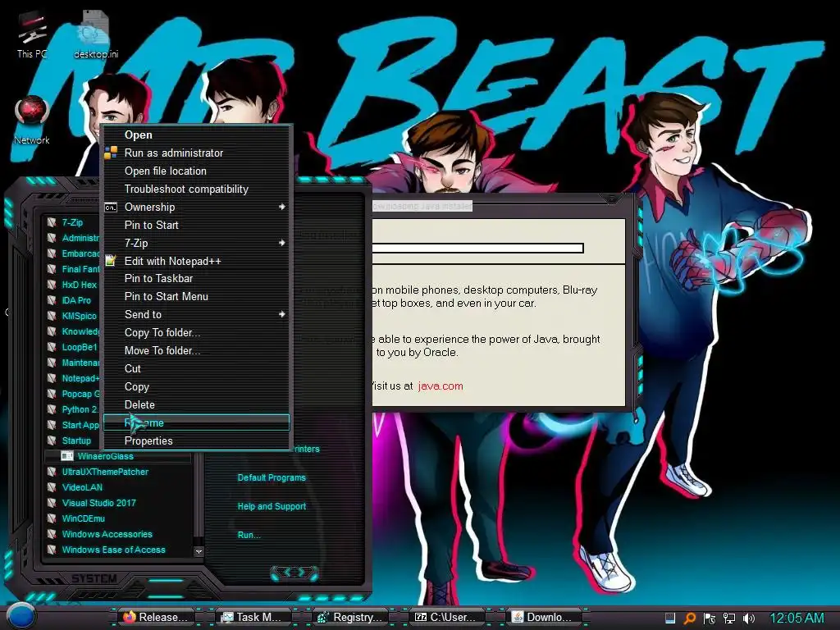Choose Pin to Start
The image size is (840, 630).
[196, 225]
